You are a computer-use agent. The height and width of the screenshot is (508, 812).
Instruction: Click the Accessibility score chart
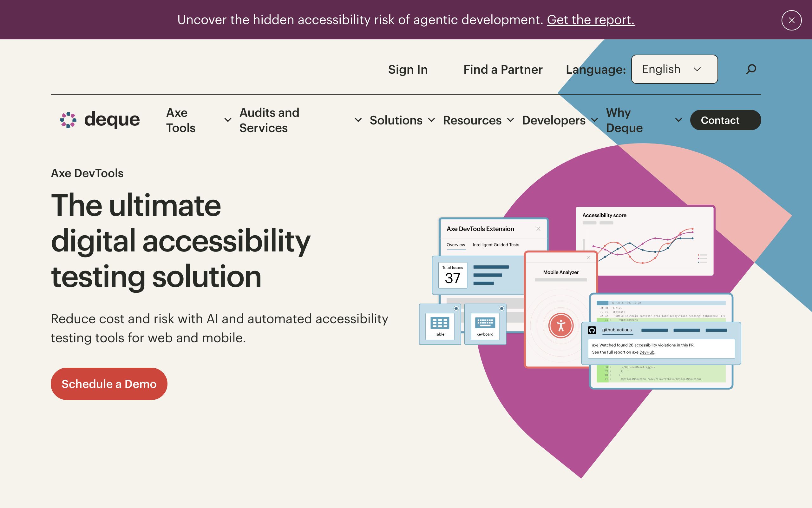pos(644,241)
